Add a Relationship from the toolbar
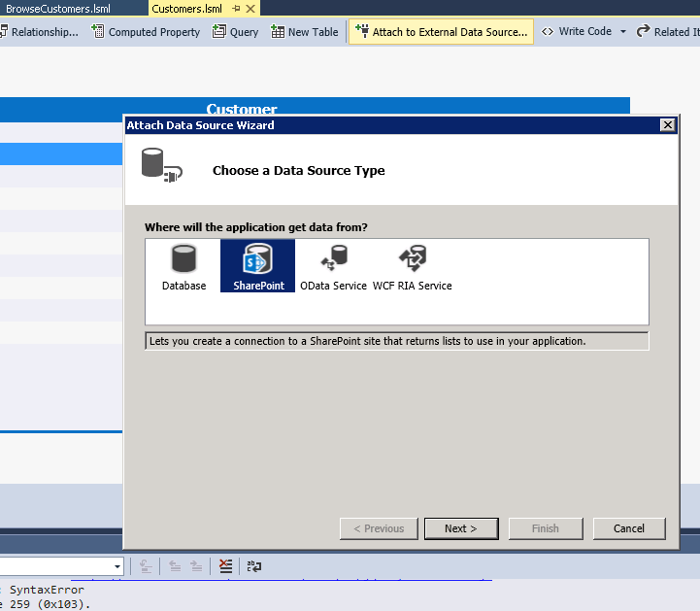The image size is (700, 611). [x=39, y=32]
